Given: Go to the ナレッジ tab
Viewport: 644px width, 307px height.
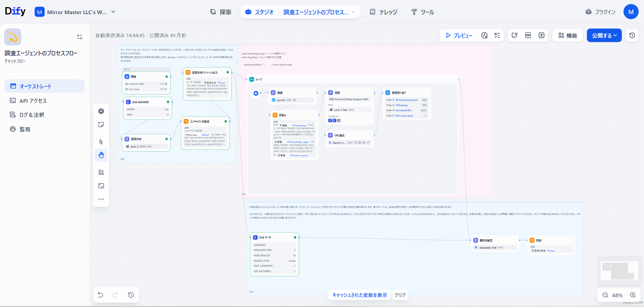Looking at the screenshot, I should tap(383, 12).
